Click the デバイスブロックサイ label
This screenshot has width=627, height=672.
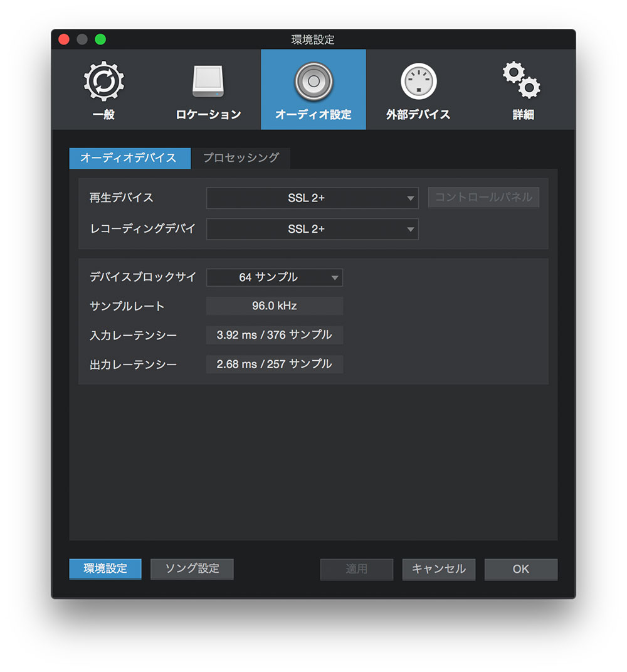142,277
